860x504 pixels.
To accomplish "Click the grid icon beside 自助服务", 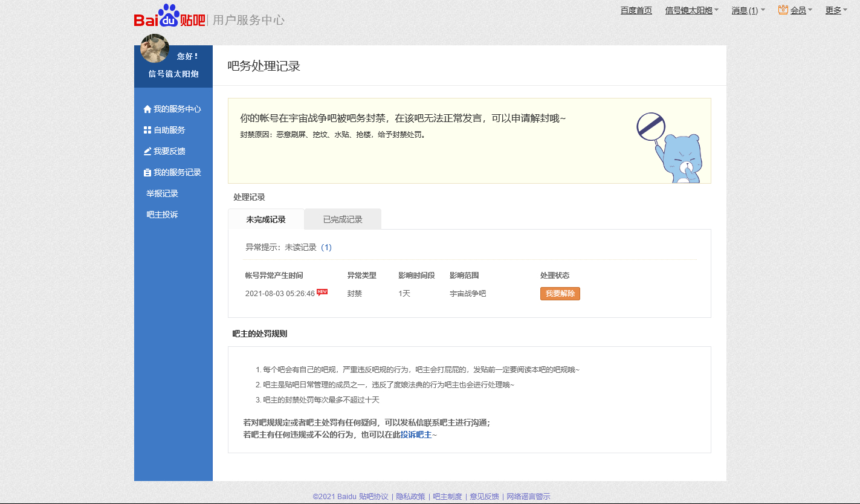I will [x=147, y=130].
